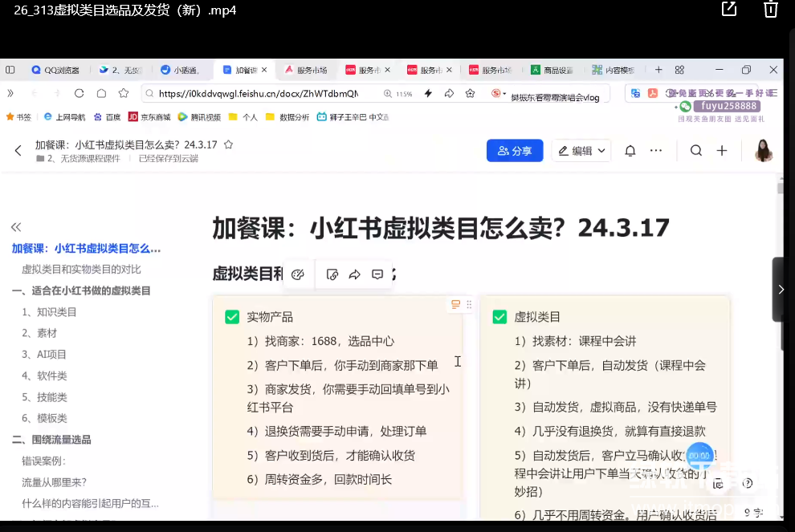Viewport: 795px width, 532px height.
Task: Go back with the document back arrow
Action: coord(18,151)
